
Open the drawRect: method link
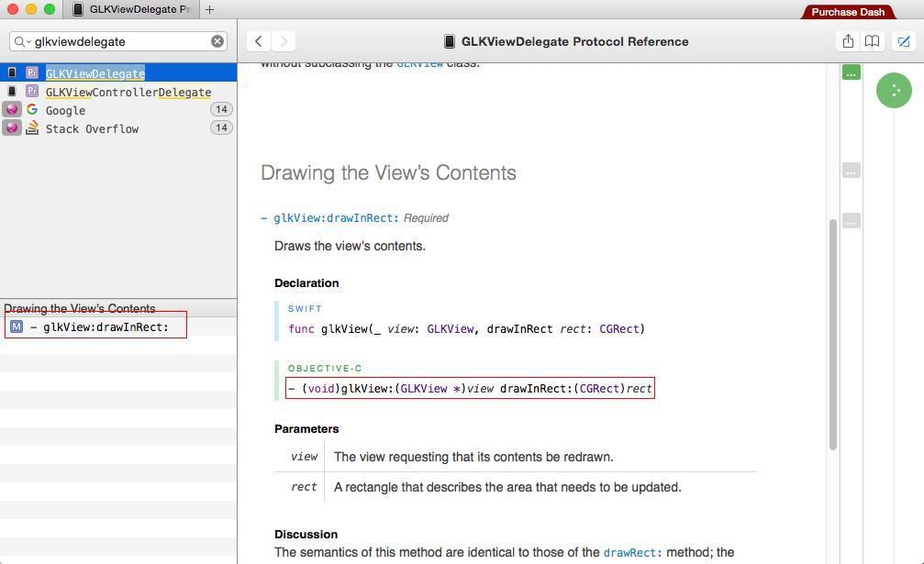[x=632, y=553]
